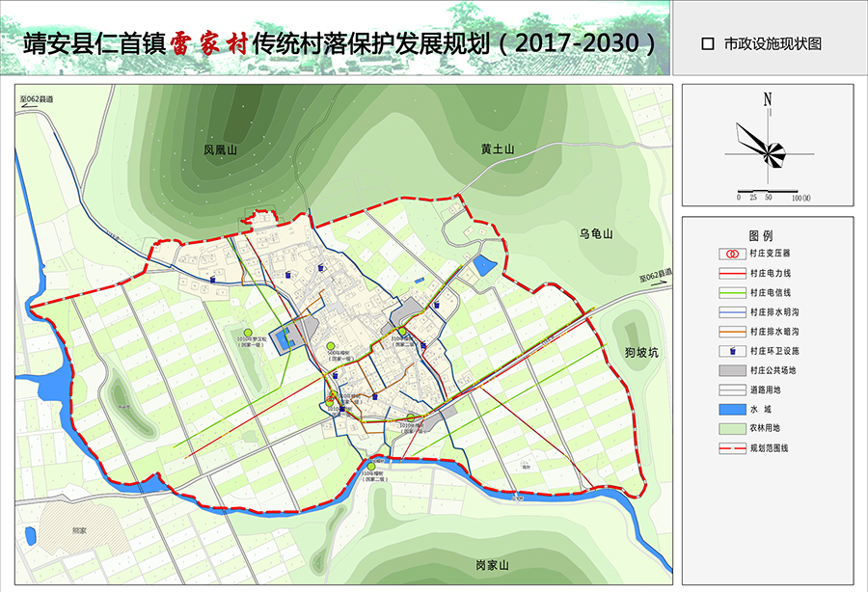868x592 pixels.
Task: Click the 乌龟山 mountain label
Action: click(x=596, y=234)
